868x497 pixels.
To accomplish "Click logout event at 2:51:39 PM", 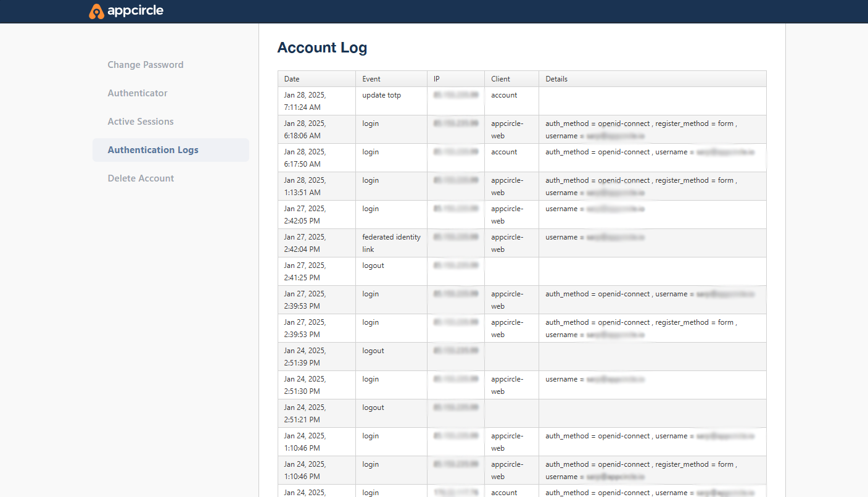I will pos(373,351).
